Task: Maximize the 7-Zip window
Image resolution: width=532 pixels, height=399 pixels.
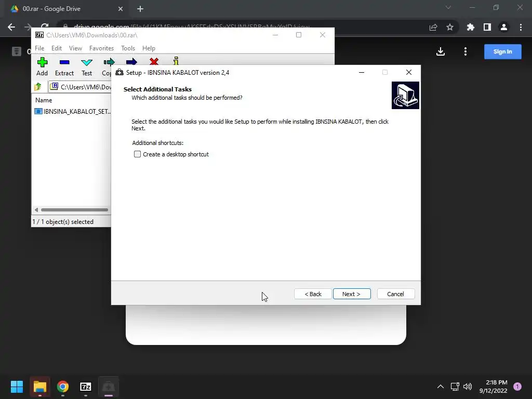Action: pyautogui.click(x=299, y=35)
